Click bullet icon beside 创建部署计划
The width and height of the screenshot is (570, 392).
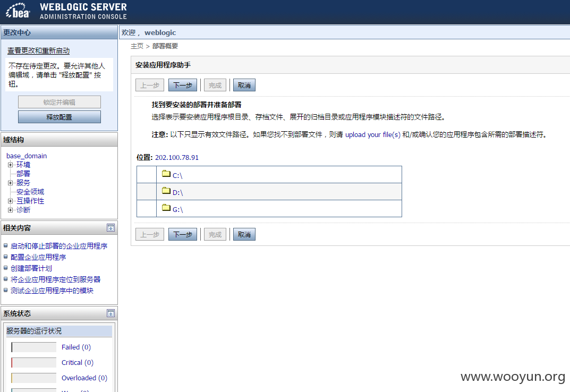(5, 268)
